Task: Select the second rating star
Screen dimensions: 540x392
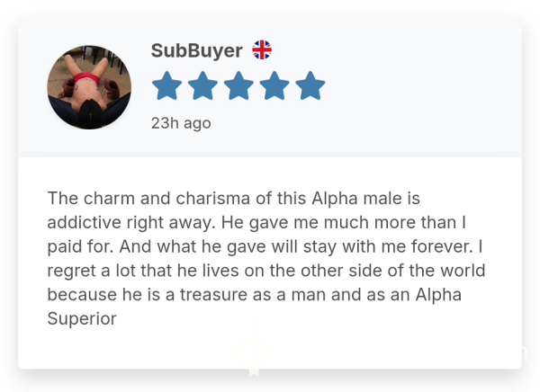Action: (202, 85)
